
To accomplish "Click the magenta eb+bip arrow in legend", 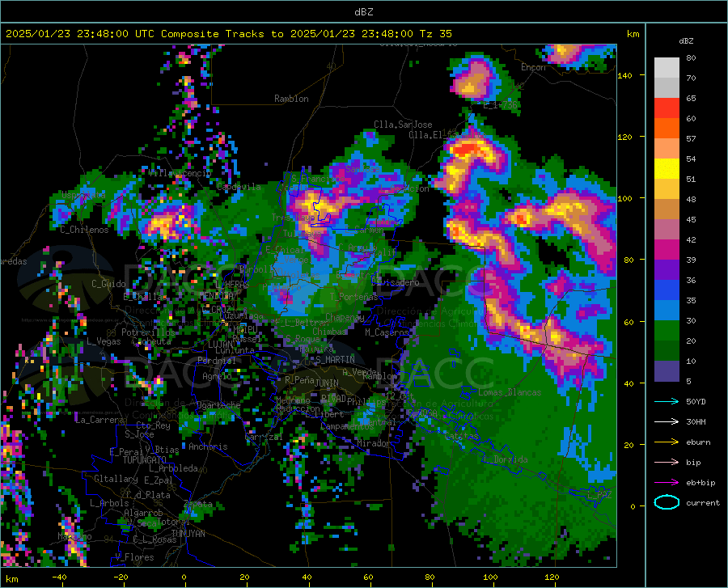I will [667, 482].
